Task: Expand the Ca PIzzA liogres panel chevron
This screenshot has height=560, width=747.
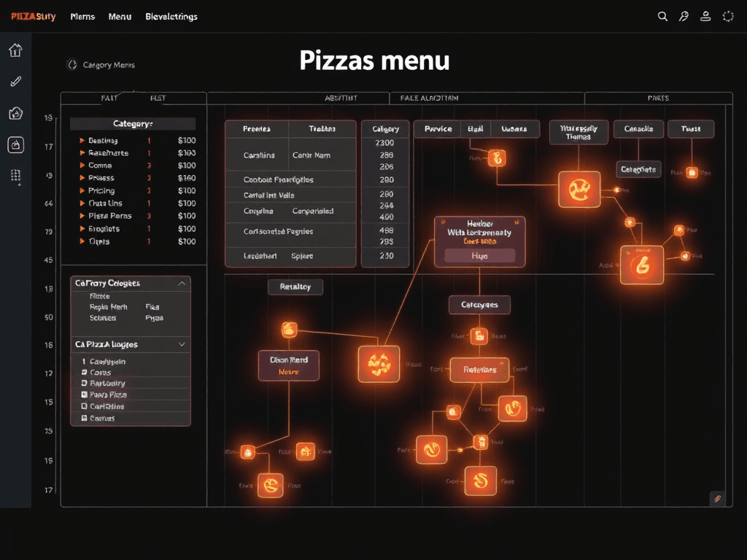Action: click(x=181, y=343)
